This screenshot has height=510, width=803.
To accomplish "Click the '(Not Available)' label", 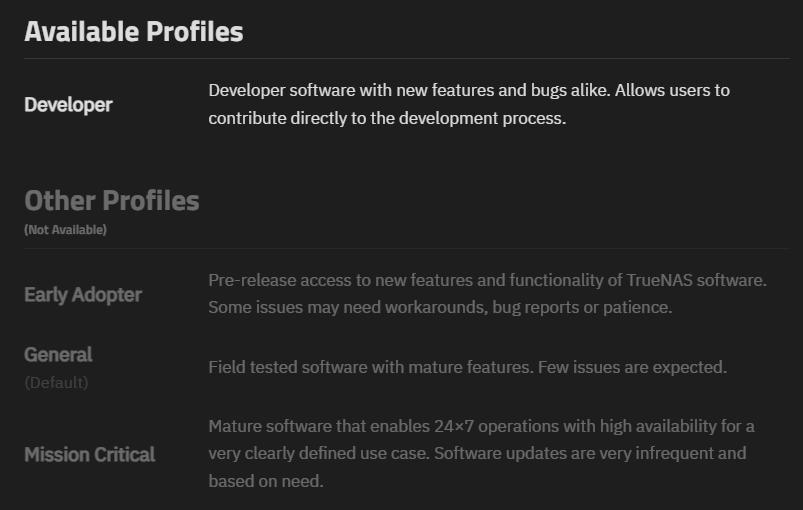I will click(x=65, y=230).
